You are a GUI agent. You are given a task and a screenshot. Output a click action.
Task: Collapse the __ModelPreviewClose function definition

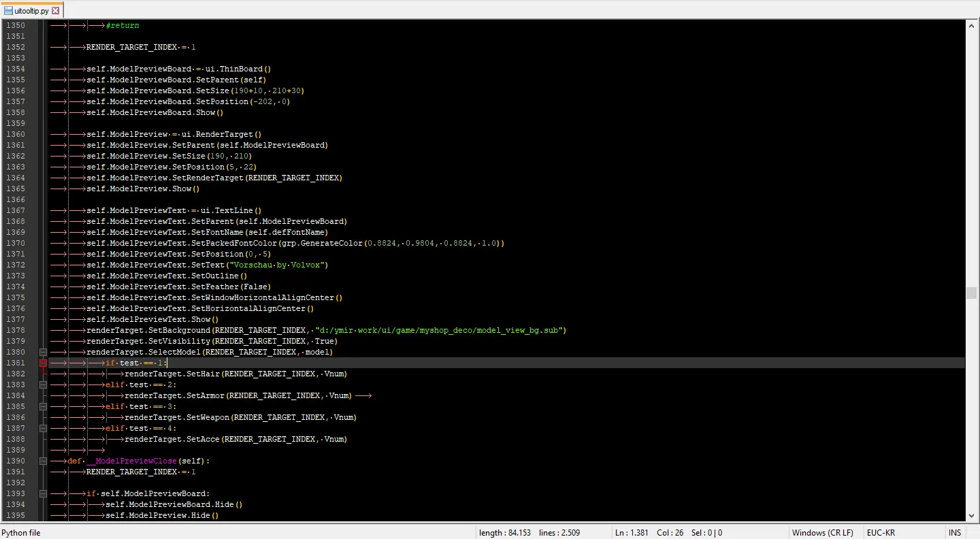[x=43, y=461]
